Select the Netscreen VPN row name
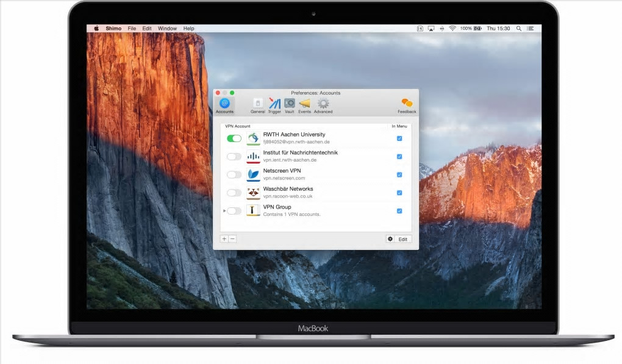The image size is (622, 364). coord(282,171)
